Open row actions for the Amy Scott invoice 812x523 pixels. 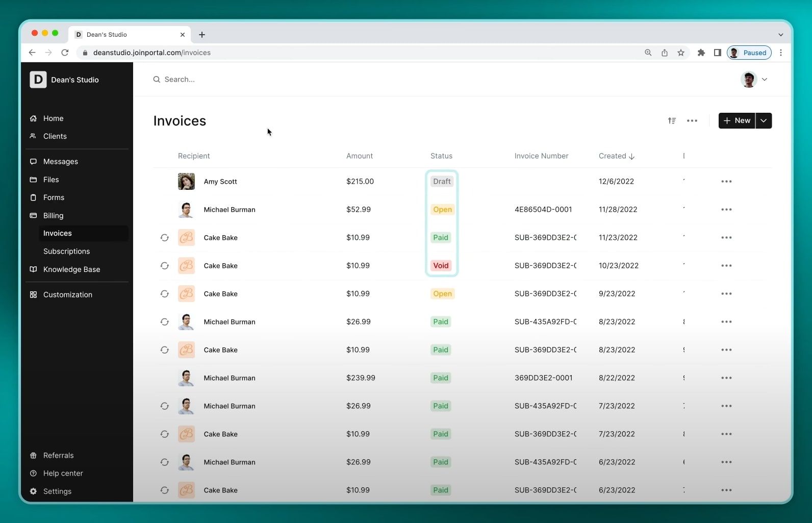(x=726, y=182)
